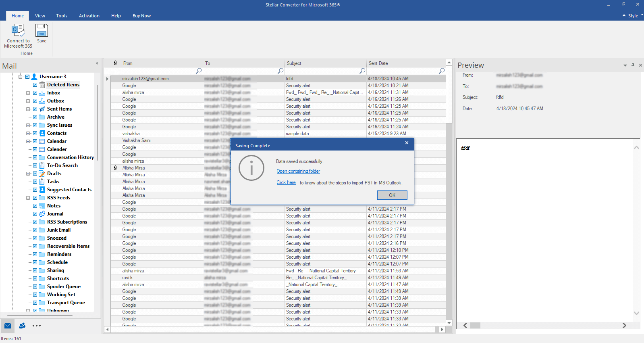
Task: Click Connect to Microsoft 365 icon
Action: point(18,31)
